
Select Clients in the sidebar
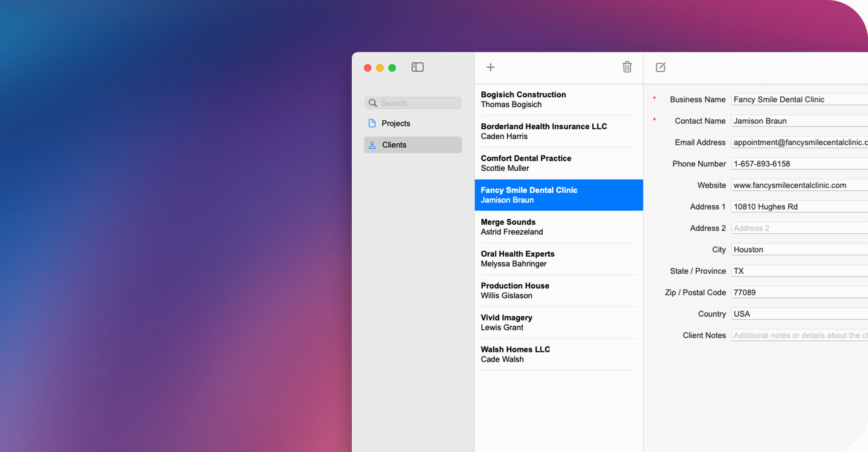[x=394, y=145]
